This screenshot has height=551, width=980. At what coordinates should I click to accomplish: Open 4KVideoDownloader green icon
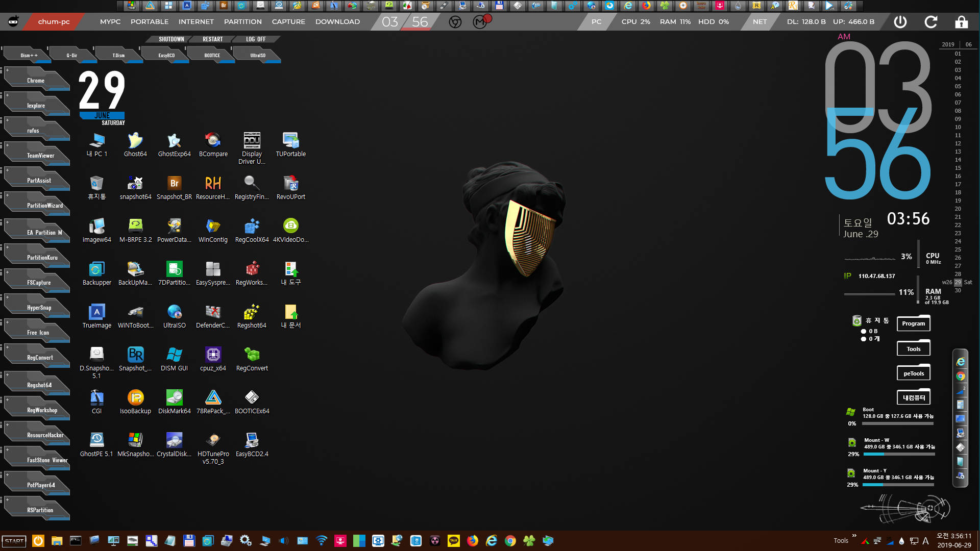(291, 230)
